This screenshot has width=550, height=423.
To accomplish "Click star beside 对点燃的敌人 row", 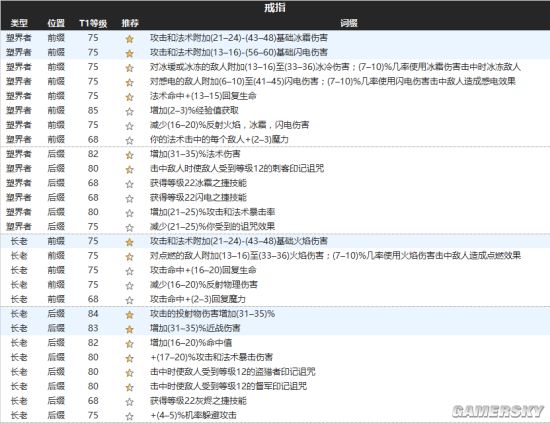I will tap(129, 257).
